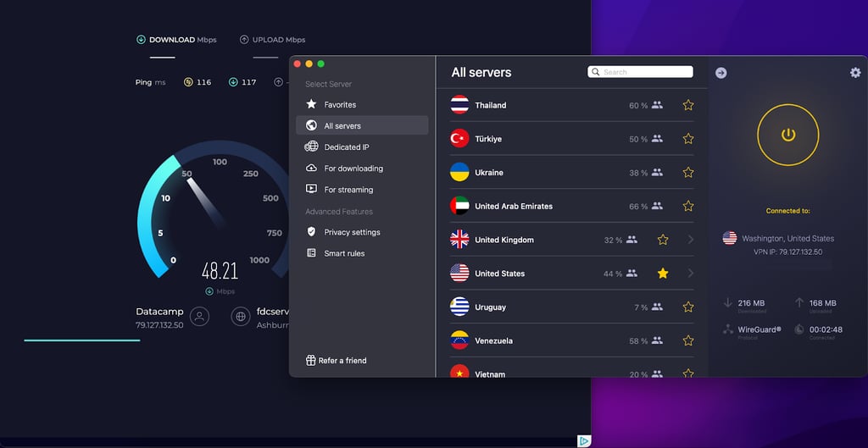This screenshot has width=868, height=448.
Task: Favorite Thailand with its star
Action: pyautogui.click(x=688, y=105)
